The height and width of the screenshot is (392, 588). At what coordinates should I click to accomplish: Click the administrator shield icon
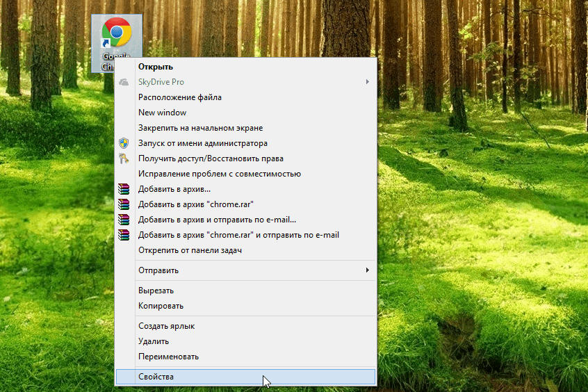124,143
